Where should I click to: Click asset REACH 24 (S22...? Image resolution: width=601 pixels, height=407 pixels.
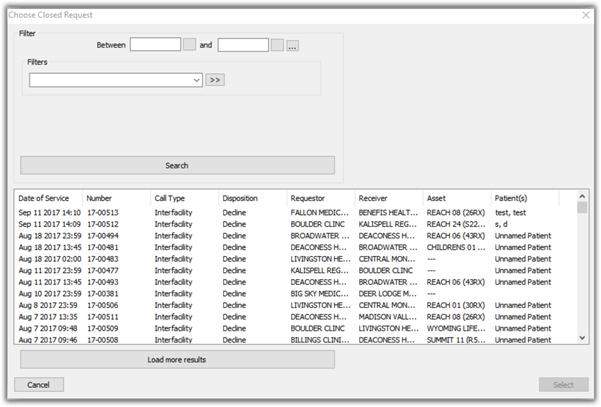point(456,224)
